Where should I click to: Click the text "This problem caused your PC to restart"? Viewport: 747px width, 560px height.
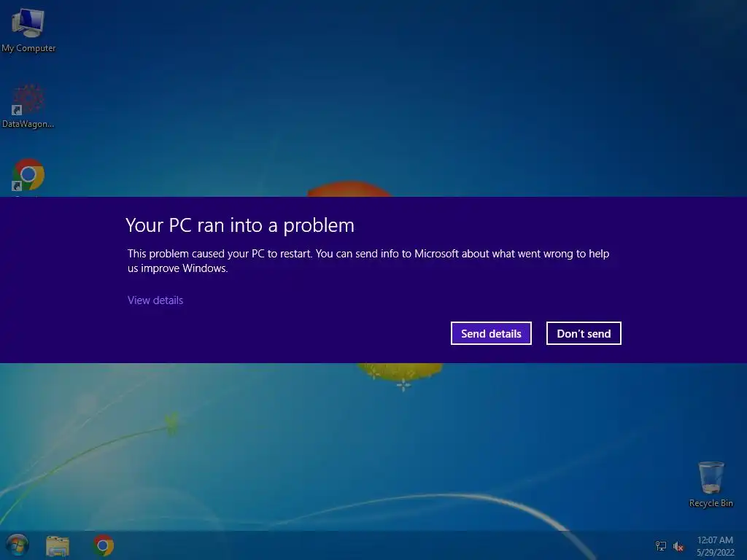[x=220, y=254]
